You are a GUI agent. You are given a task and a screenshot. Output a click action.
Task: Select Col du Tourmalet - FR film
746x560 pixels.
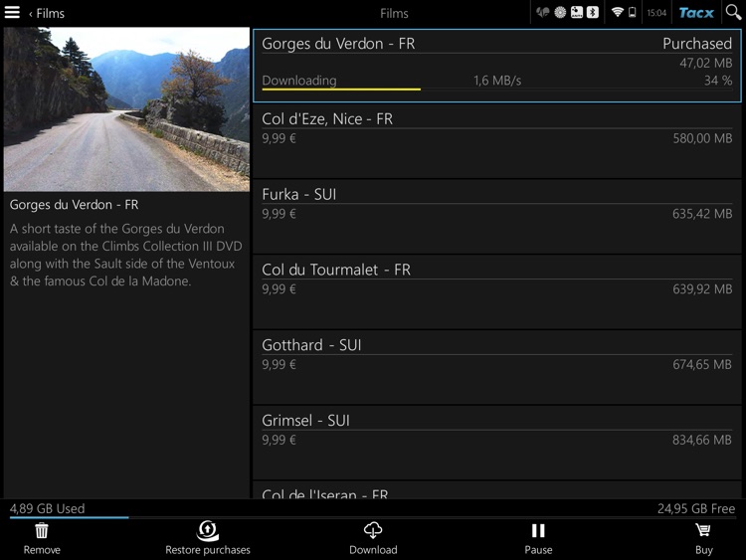[497, 292]
